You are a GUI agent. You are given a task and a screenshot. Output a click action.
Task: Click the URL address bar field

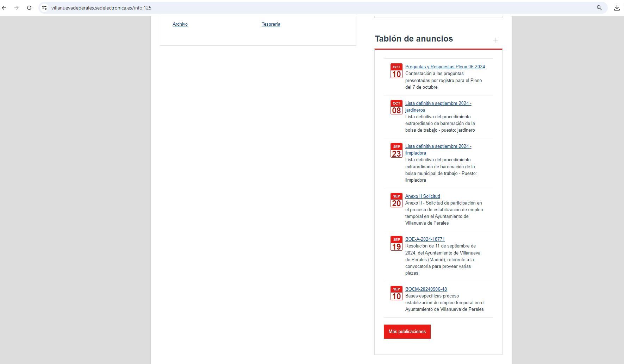pyautogui.click(x=282, y=8)
